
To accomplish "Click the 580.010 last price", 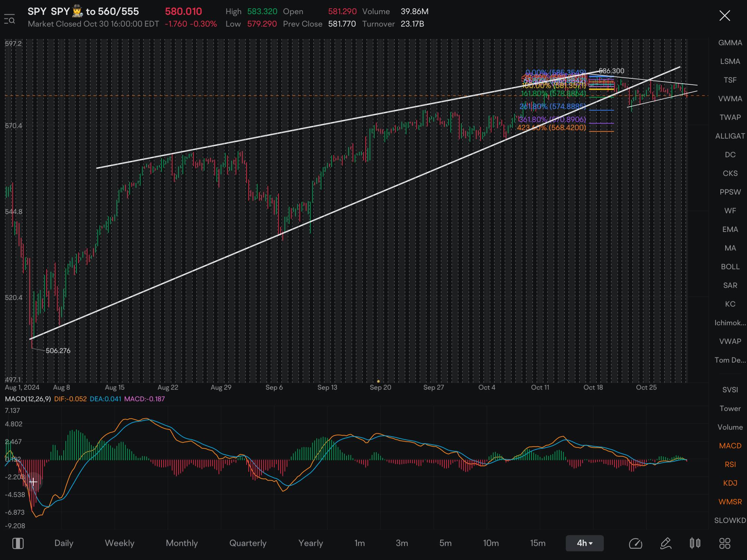I will (183, 11).
